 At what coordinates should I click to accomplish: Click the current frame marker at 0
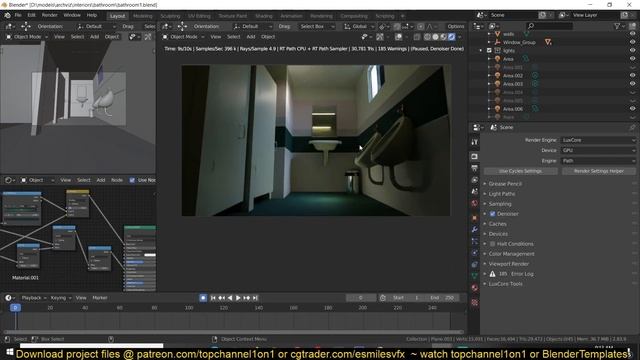(16, 308)
